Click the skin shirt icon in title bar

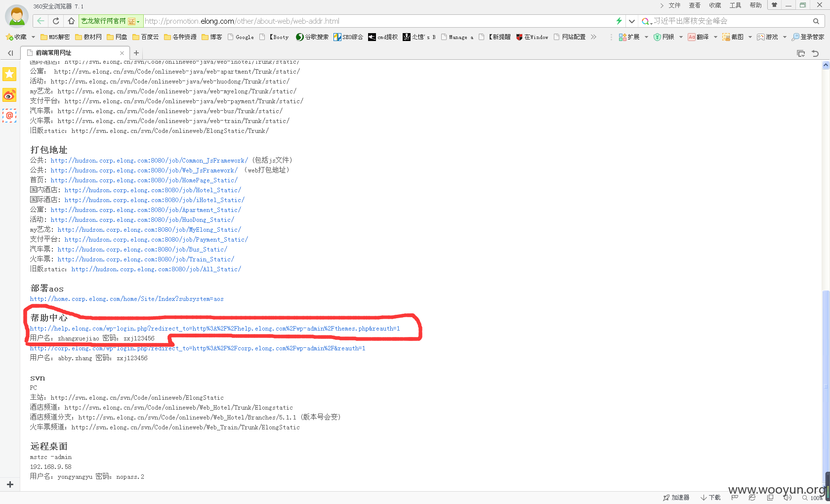coord(774,5)
